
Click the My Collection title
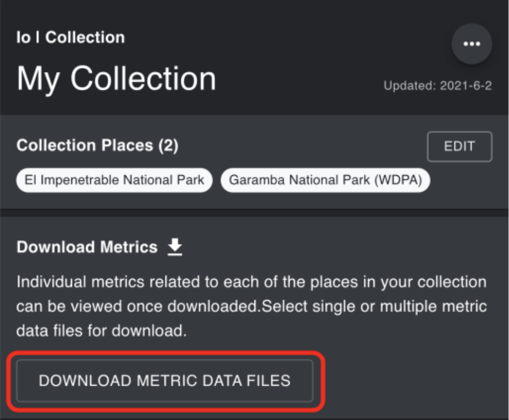pos(117,78)
